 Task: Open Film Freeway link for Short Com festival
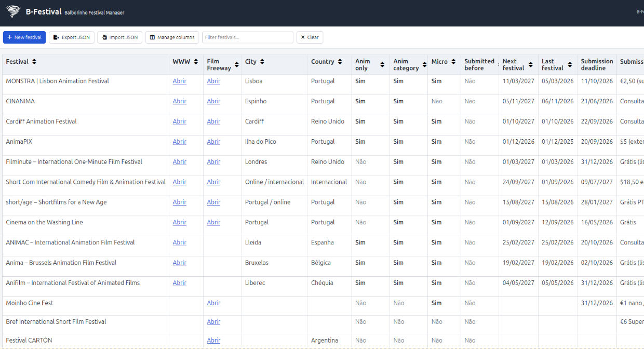[213, 182]
